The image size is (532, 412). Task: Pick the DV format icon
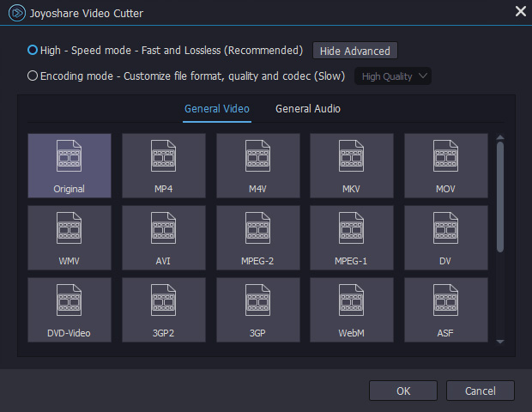click(x=446, y=238)
